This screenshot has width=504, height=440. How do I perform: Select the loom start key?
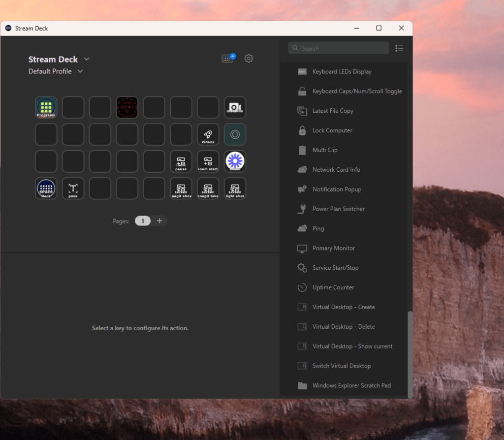208,161
